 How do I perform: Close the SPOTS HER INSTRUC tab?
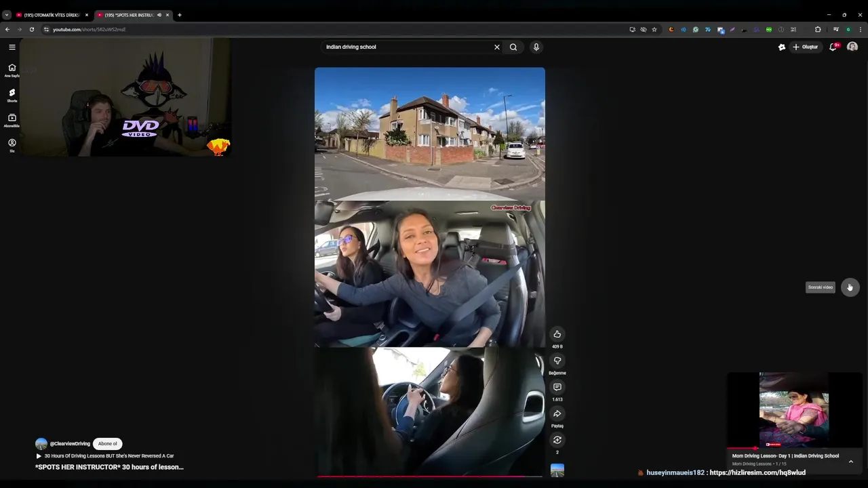(167, 15)
